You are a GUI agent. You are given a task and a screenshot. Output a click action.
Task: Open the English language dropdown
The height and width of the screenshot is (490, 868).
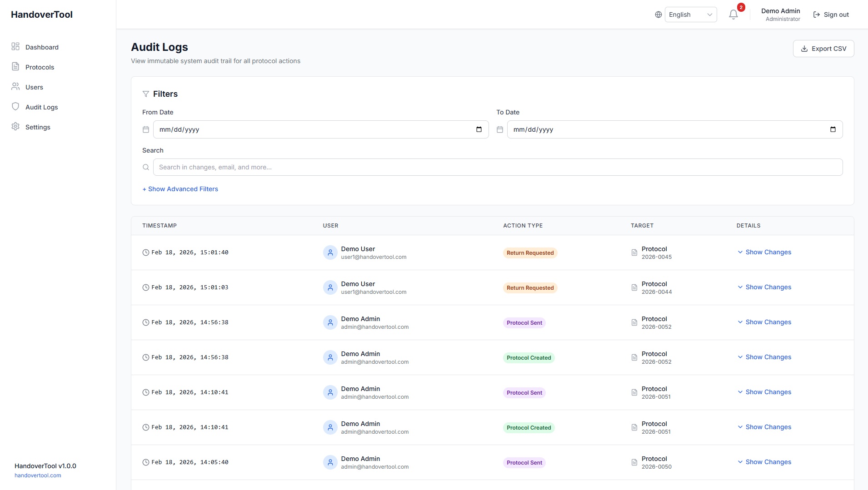tap(690, 15)
